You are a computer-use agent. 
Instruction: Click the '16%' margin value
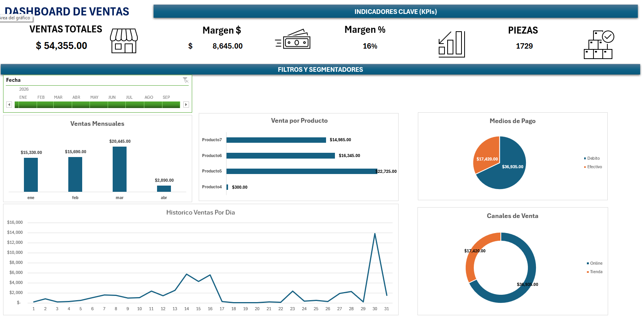(370, 46)
